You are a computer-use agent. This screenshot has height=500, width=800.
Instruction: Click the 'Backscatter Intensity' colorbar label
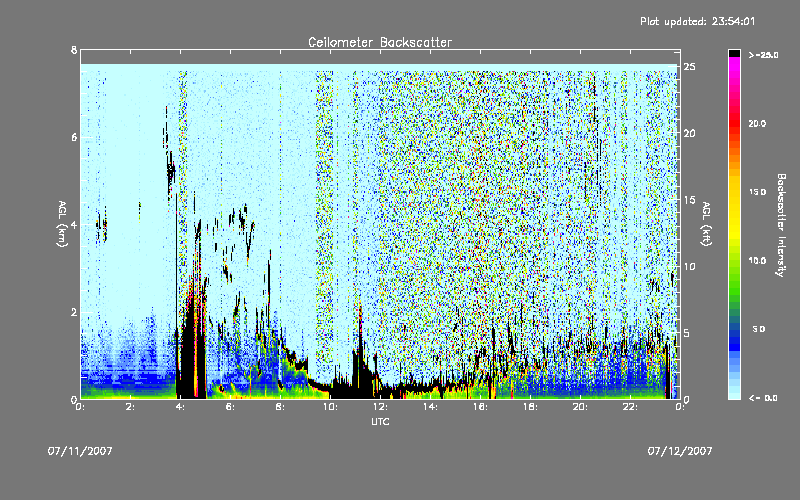(x=781, y=225)
